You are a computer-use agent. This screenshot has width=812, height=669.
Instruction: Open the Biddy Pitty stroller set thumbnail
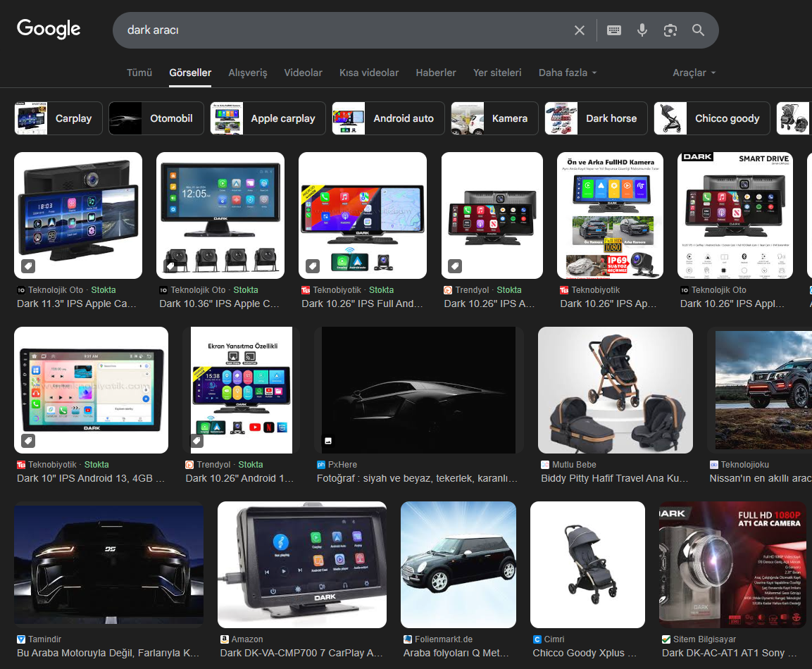coord(616,390)
